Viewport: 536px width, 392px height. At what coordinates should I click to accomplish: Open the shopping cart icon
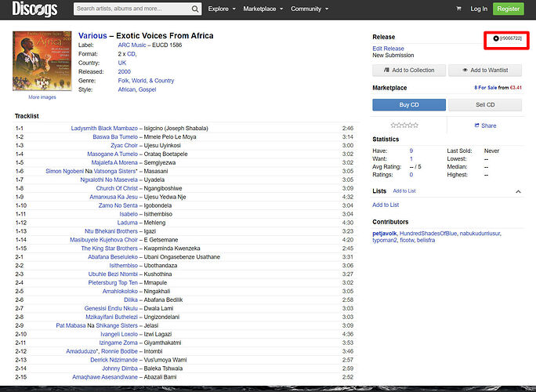[x=458, y=9]
